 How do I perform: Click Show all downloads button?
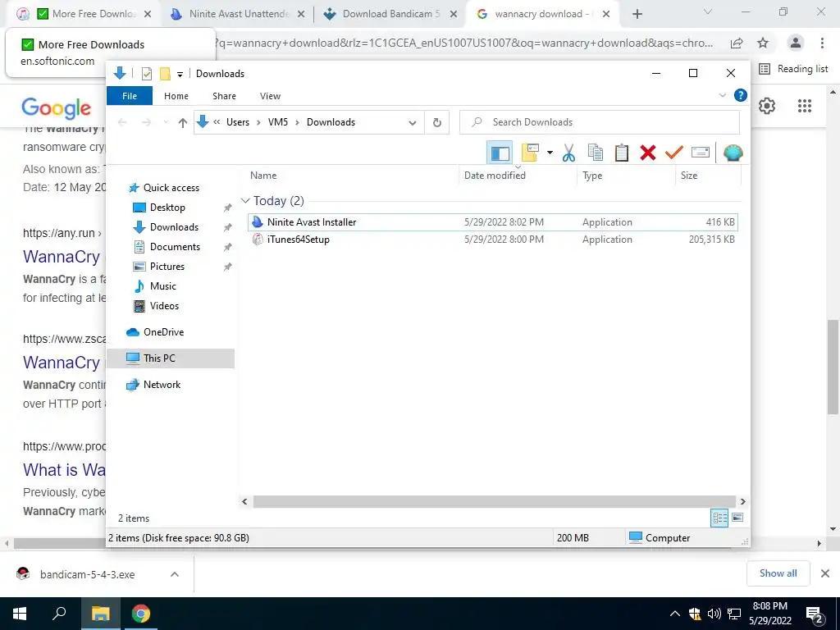pos(778,573)
